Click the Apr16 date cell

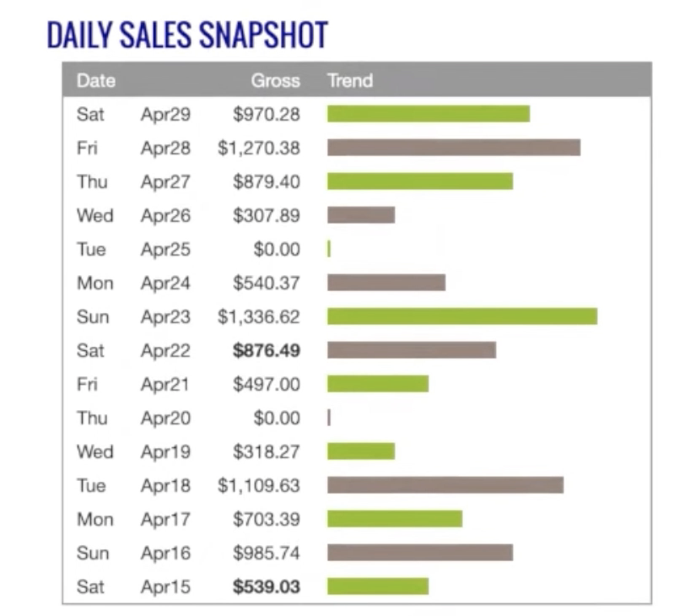click(x=165, y=553)
